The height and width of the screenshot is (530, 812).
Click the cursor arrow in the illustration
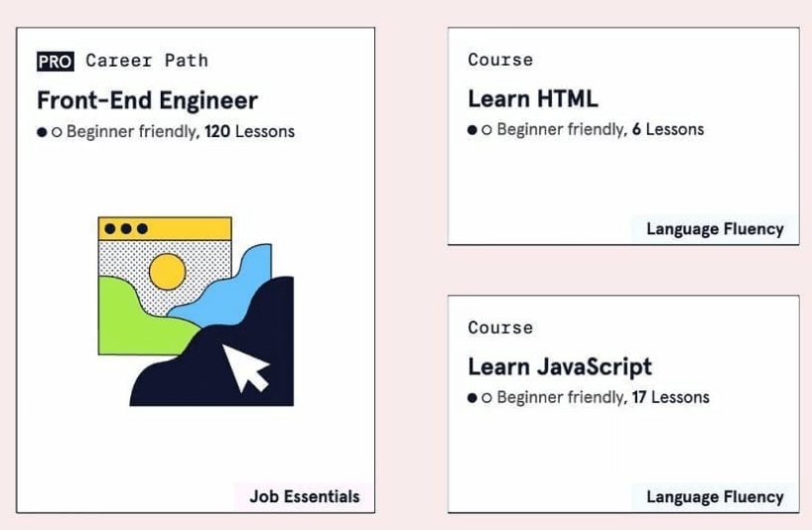click(x=245, y=367)
